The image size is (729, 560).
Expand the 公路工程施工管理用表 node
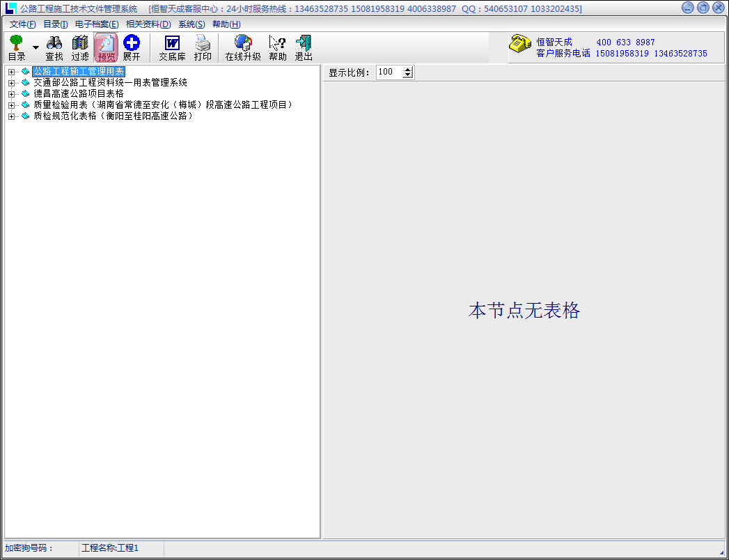point(12,72)
